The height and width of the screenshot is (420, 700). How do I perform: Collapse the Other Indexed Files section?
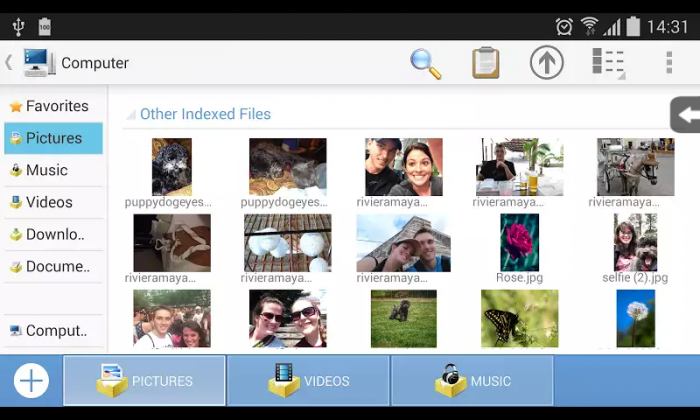(204, 114)
